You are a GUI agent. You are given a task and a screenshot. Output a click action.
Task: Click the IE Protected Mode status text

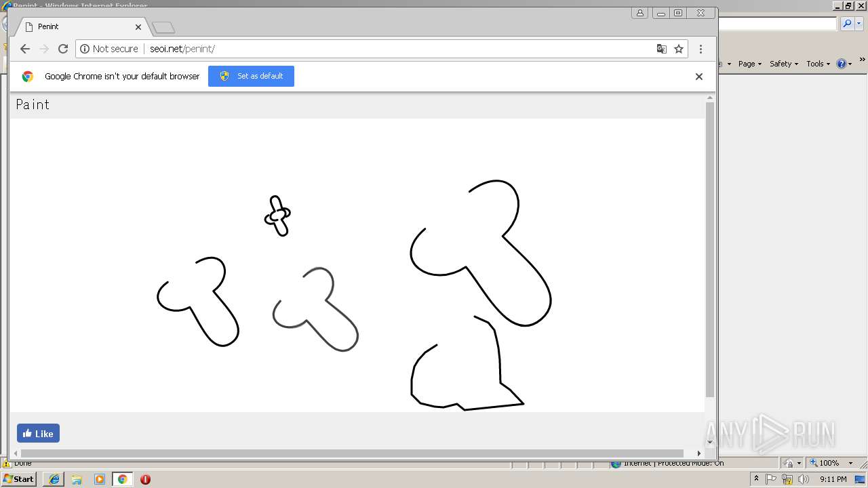click(x=673, y=464)
